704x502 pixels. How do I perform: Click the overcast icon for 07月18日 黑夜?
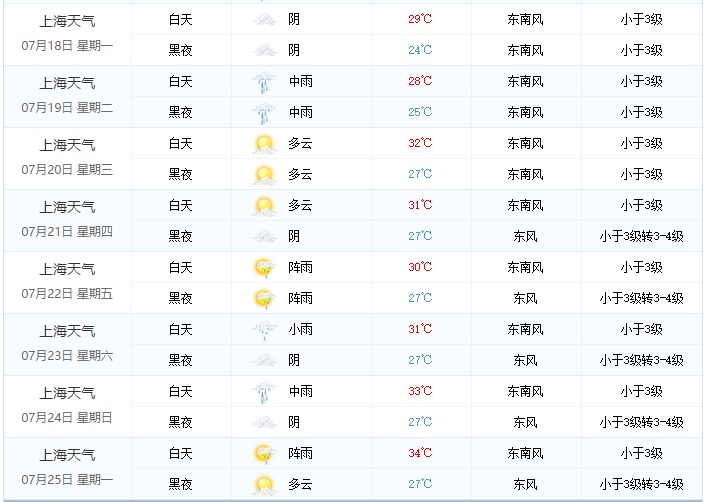coord(264,50)
